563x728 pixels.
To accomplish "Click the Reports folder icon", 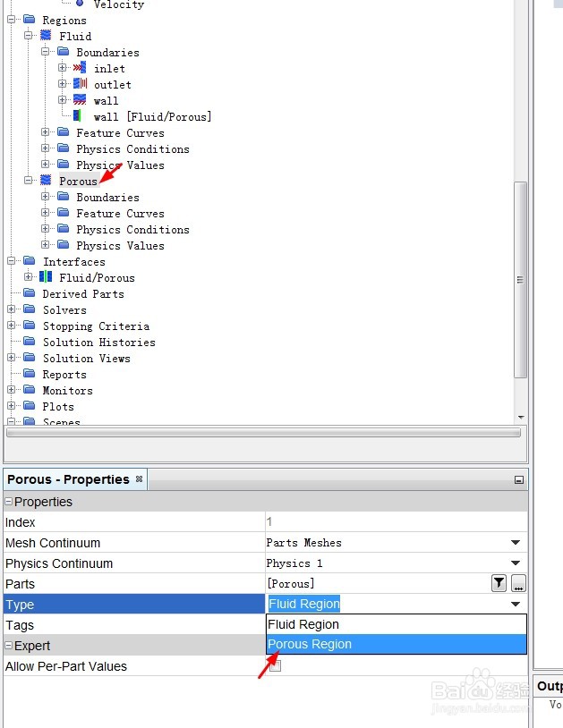I will [x=30, y=374].
